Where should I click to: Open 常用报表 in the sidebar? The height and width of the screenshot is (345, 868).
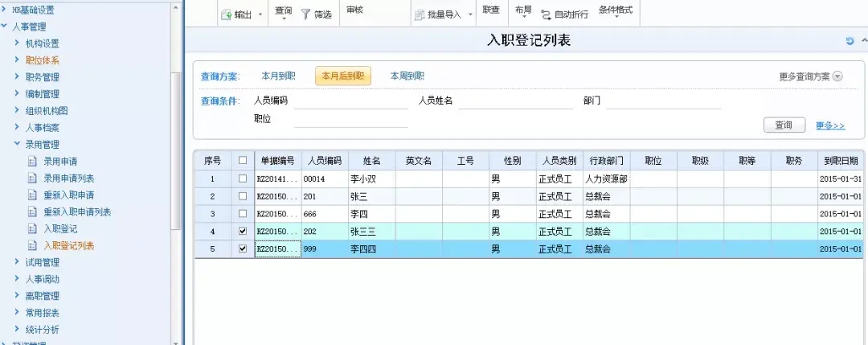pyautogui.click(x=42, y=313)
